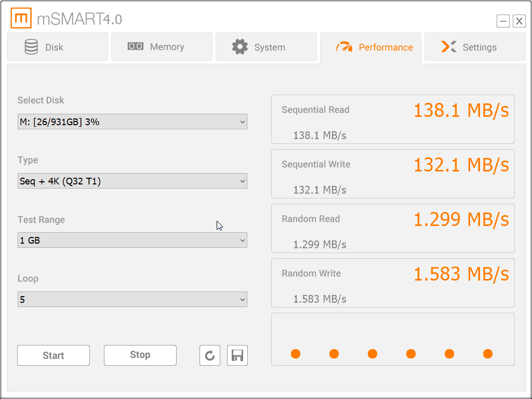Click the Sequential Write label

pyautogui.click(x=316, y=164)
